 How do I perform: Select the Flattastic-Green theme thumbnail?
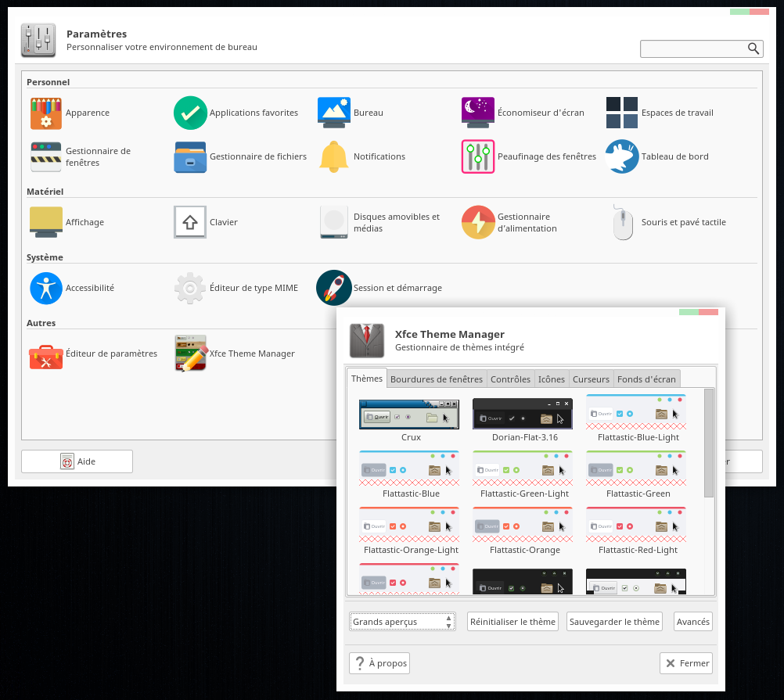pyautogui.click(x=636, y=469)
